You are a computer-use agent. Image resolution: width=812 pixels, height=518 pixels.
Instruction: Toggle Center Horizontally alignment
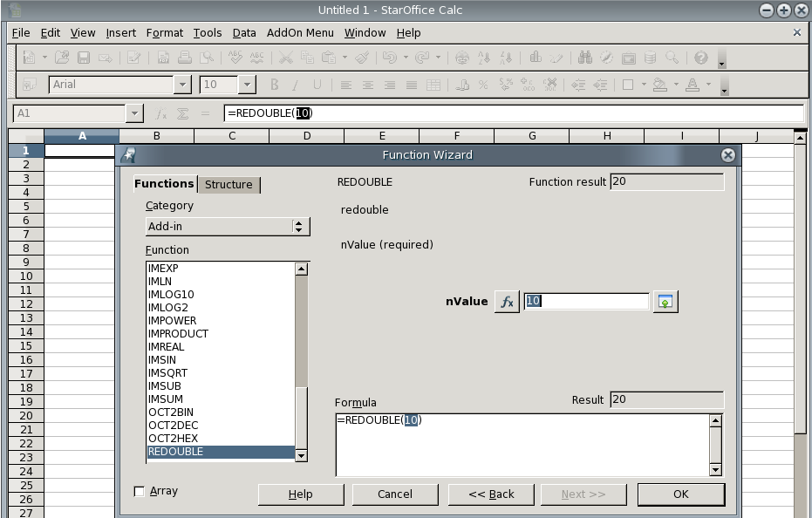368,85
